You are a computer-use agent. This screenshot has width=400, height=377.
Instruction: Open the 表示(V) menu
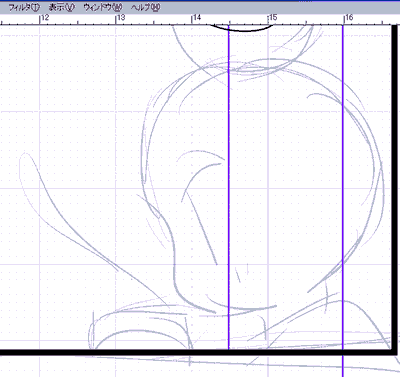(62, 7)
